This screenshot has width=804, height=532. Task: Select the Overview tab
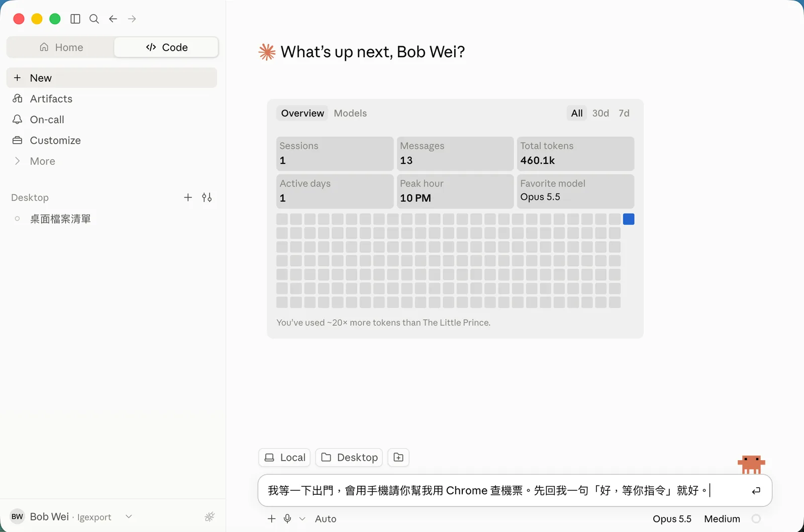303,113
